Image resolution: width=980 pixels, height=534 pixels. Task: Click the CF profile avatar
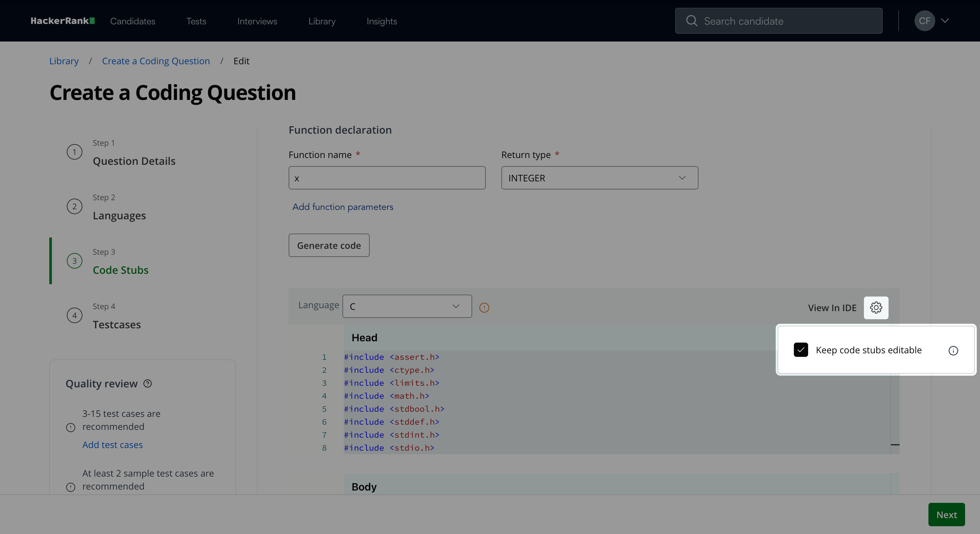(x=925, y=20)
